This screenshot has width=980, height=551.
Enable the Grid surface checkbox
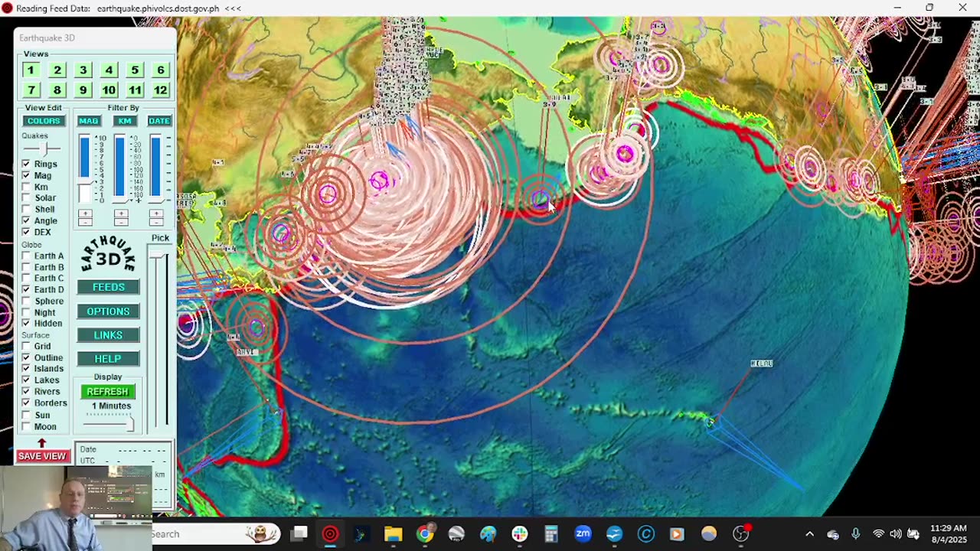27,347
